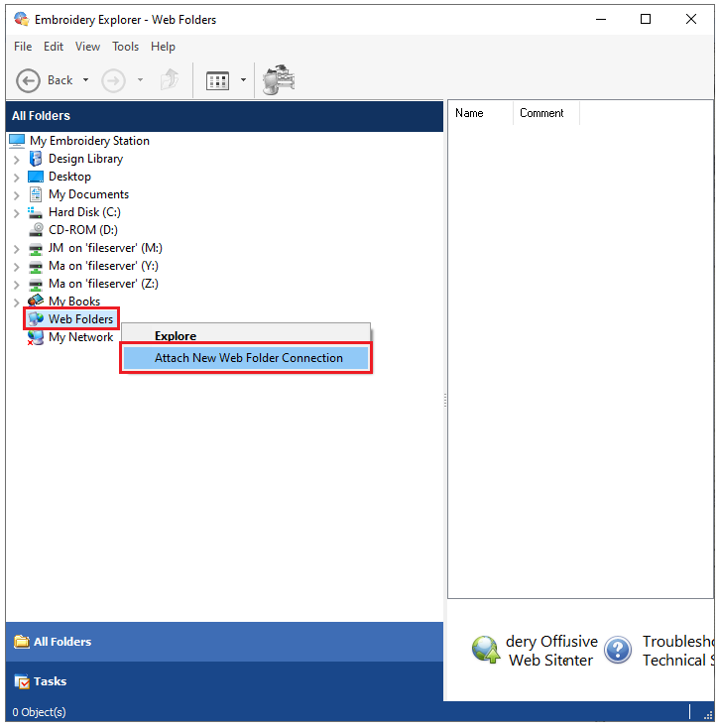Expand the Desktop node
720x728 pixels.
(17, 178)
